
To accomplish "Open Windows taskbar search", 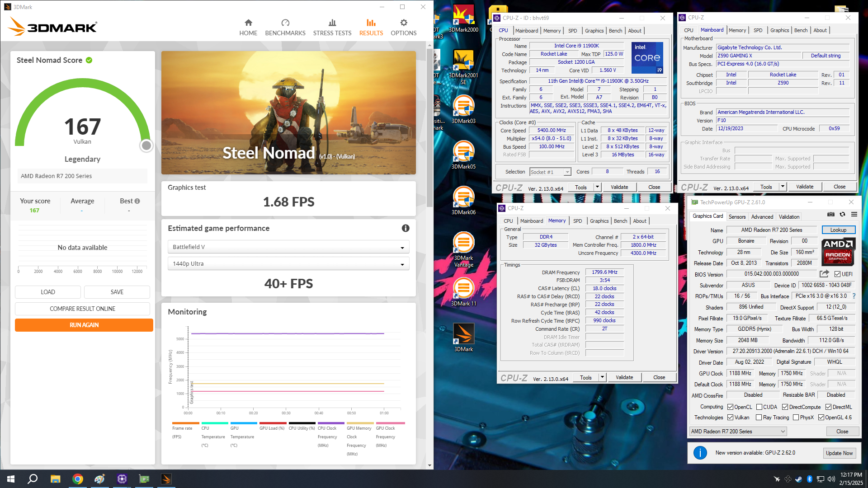I will coord(33,479).
